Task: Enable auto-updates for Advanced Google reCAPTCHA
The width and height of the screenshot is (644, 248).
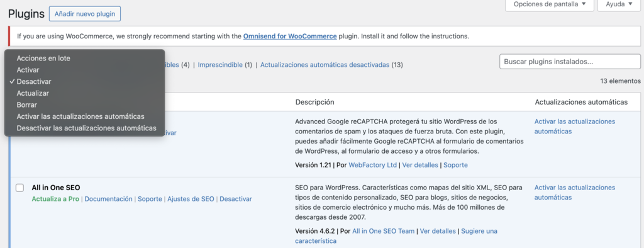Action: pyautogui.click(x=575, y=127)
